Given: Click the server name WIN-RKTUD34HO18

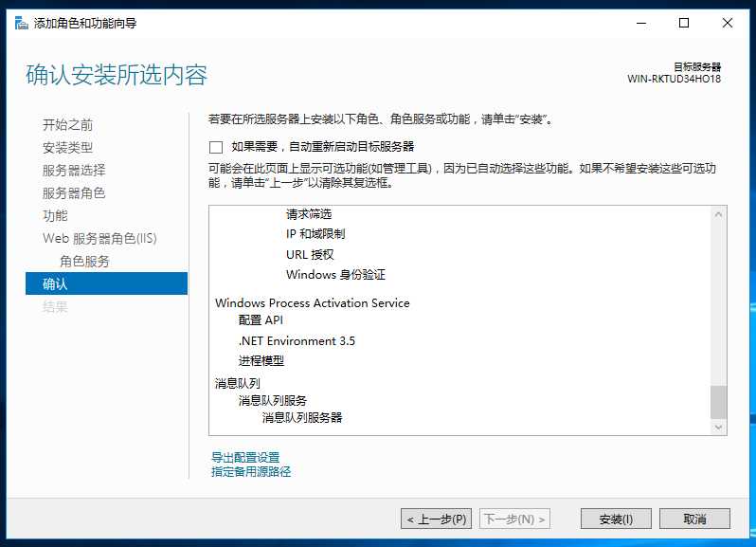Looking at the screenshot, I should [674, 79].
